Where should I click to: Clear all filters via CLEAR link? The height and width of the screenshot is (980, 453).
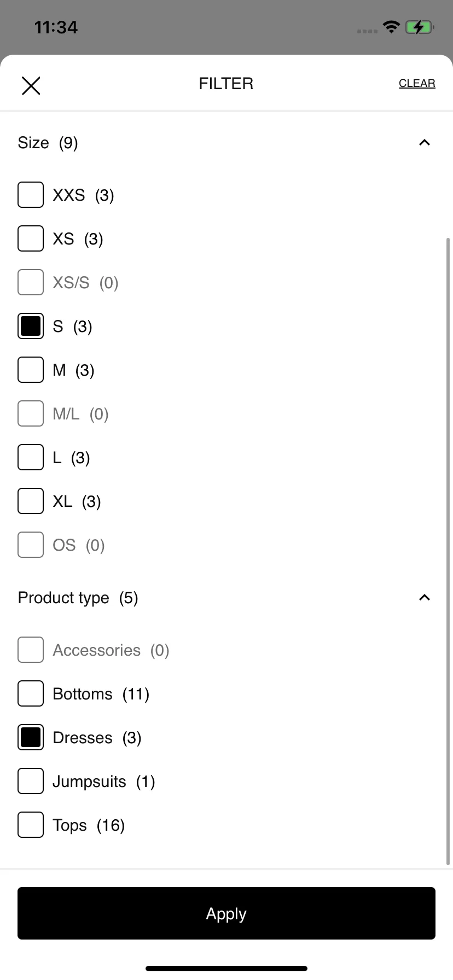(x=417, y=83)
